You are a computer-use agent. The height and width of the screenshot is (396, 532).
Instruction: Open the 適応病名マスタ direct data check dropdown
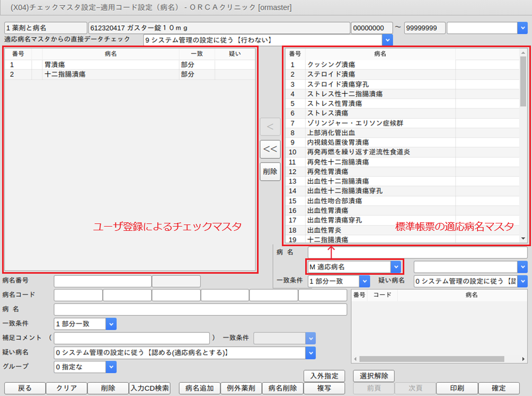(388, 40)
